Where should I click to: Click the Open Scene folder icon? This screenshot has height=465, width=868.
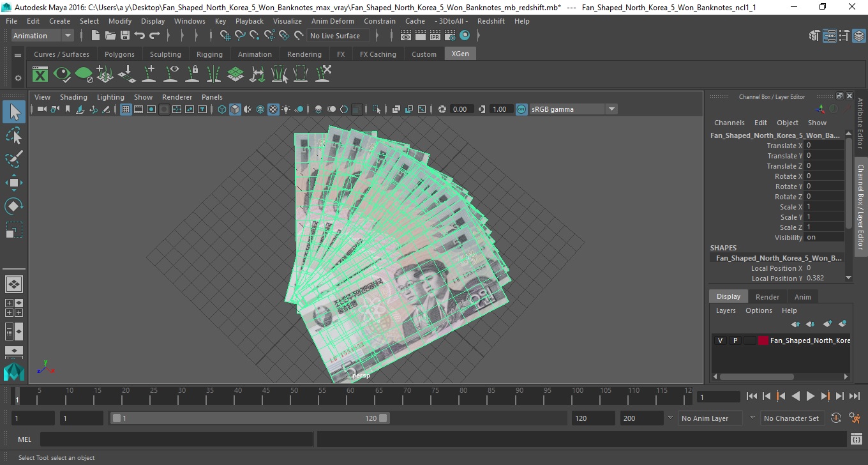pyautogui.click(x=110, y=36)
